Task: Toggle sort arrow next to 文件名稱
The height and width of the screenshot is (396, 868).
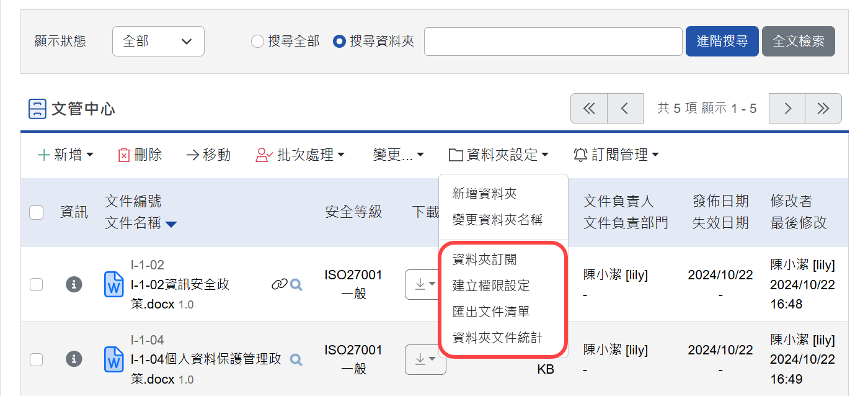Action: pyautogui.click(x=171, y=224)
